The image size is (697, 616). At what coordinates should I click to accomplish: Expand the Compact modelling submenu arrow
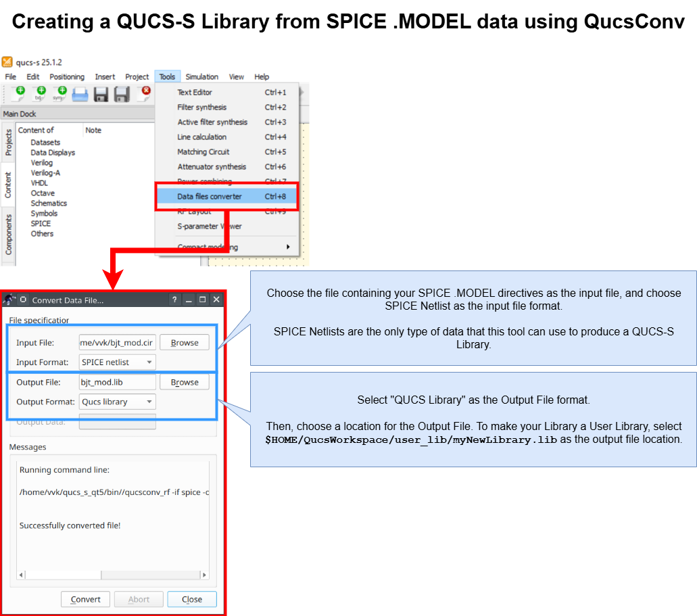288,247
